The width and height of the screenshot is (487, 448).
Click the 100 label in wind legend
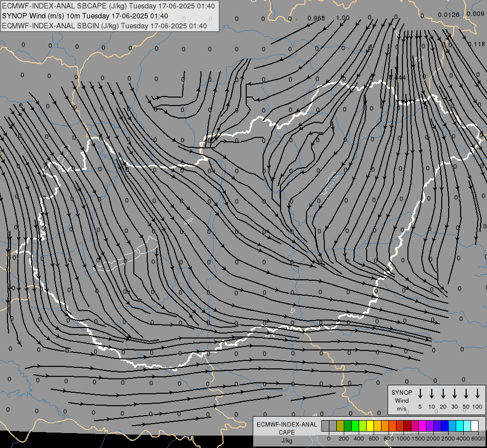[478, 407]
